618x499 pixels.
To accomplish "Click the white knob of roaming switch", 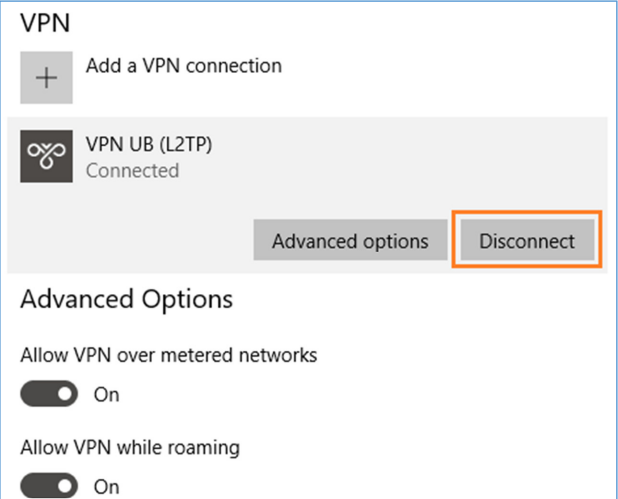I will 65,486.
